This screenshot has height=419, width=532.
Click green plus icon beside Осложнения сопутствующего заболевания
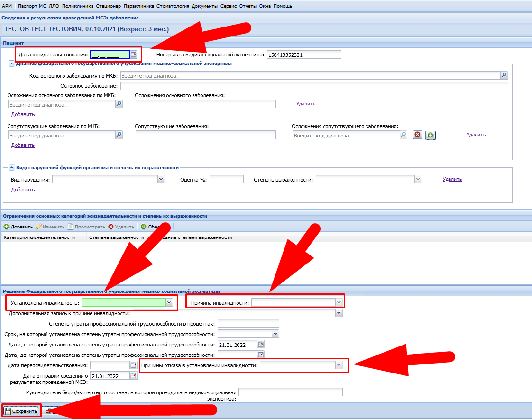430,136
